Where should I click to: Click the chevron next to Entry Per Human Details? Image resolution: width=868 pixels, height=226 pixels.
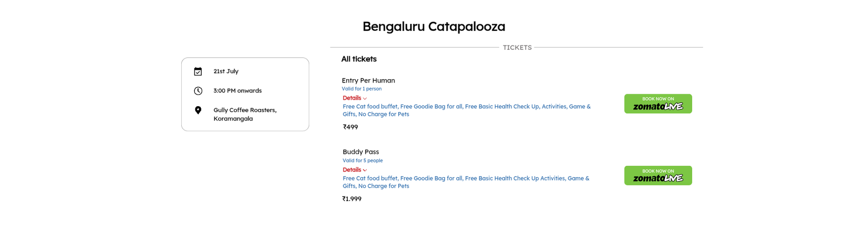[365, 99]
